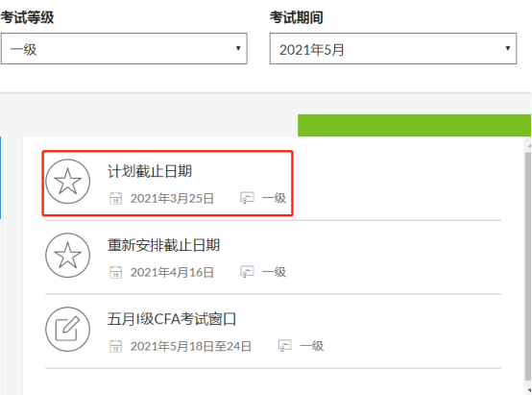
Task: Click level tag icon in 五月I级CFA考试窗口 row
Action: [x=284, y=346]
